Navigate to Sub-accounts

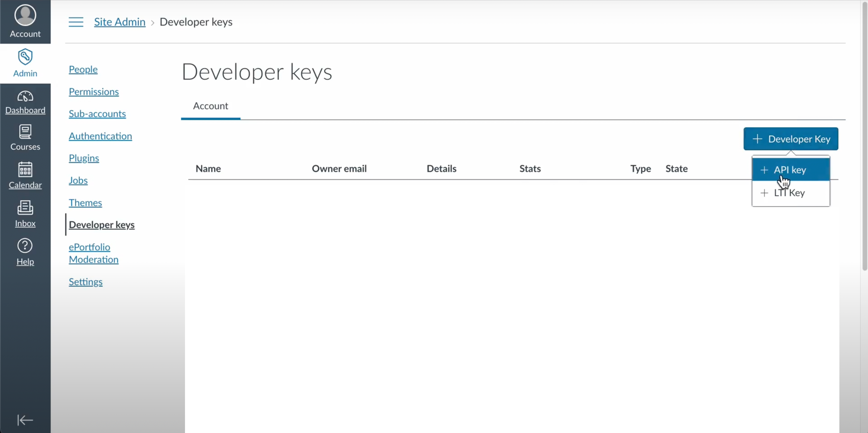[x=97, y=114]
